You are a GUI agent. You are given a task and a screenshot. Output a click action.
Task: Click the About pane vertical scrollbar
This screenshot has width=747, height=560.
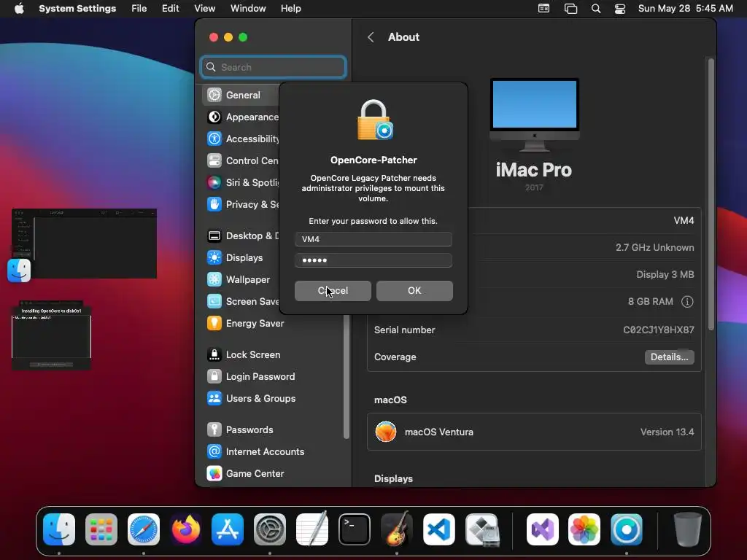711,194
